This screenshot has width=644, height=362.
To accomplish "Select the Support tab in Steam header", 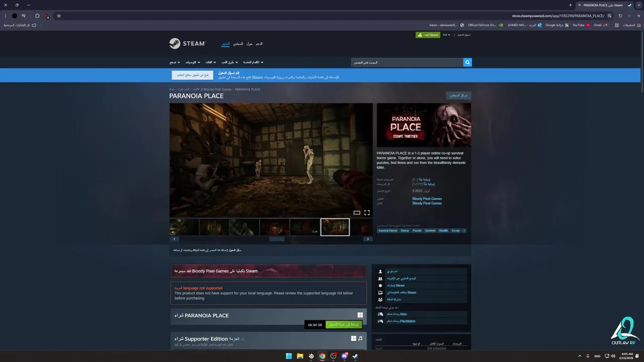I will click(x=259, y=44).
